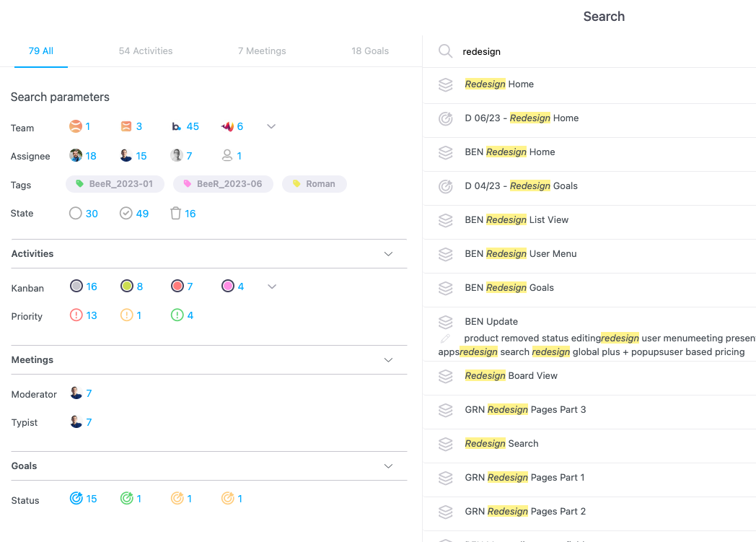Filter goals by blue status icon
The width and height of the screenshot is (756, 542).
(x=76, y=499)
